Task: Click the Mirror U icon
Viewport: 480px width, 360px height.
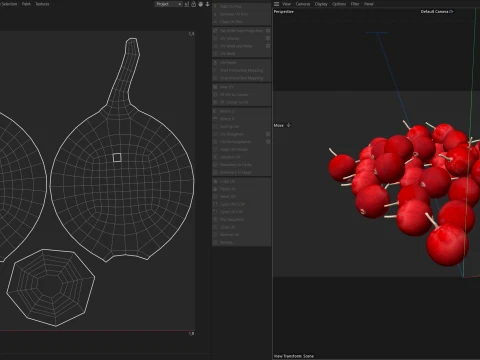Action: (x=215, y=111)
